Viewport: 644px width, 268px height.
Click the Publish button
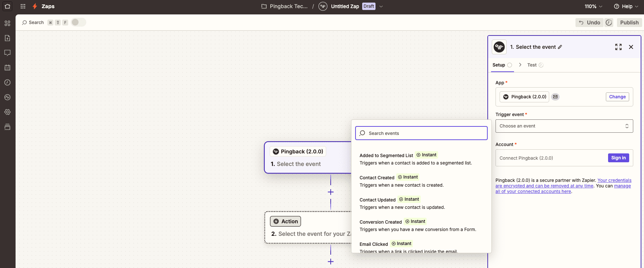point(629,23)
